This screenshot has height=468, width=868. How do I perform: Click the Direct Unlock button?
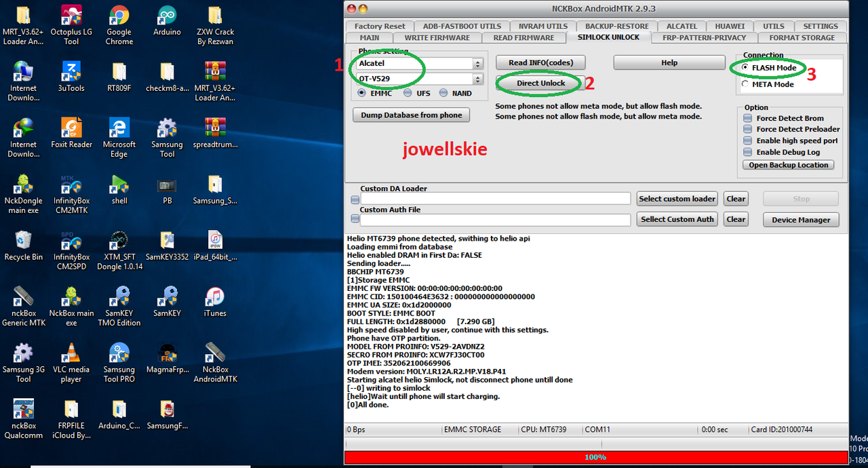[x=540, y=83]
